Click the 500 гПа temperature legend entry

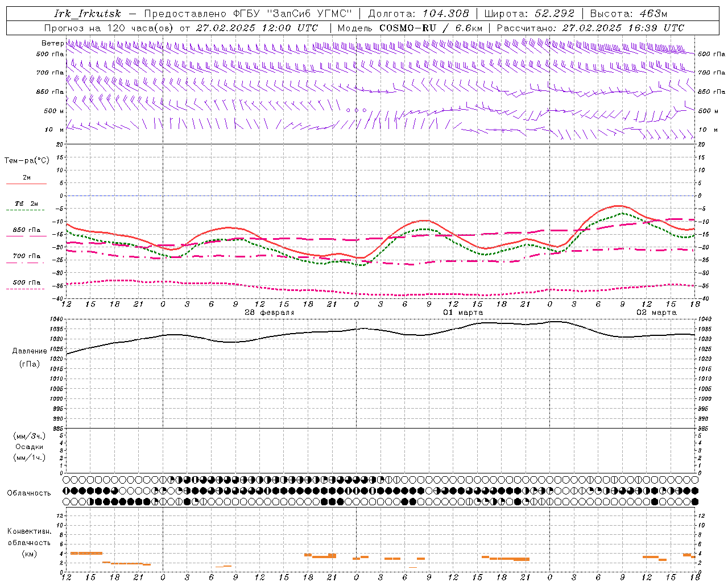[27, 282]
